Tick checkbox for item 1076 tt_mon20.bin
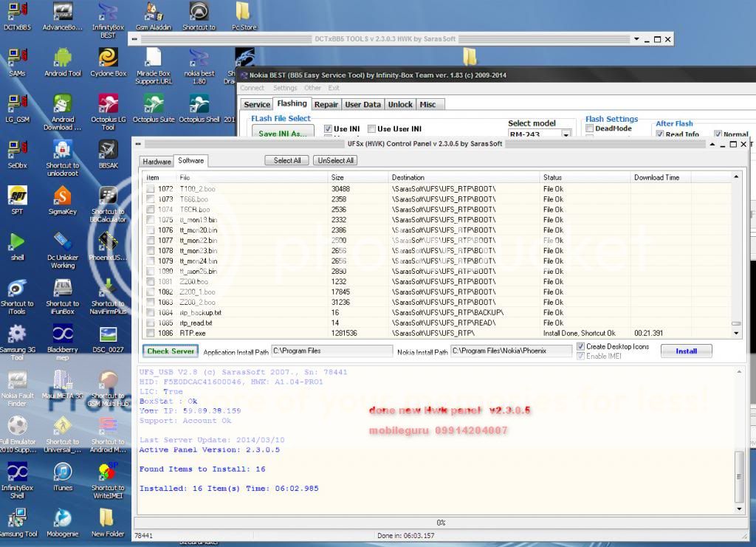The height and width of the screenshot is (547, 756). point(151,230)
